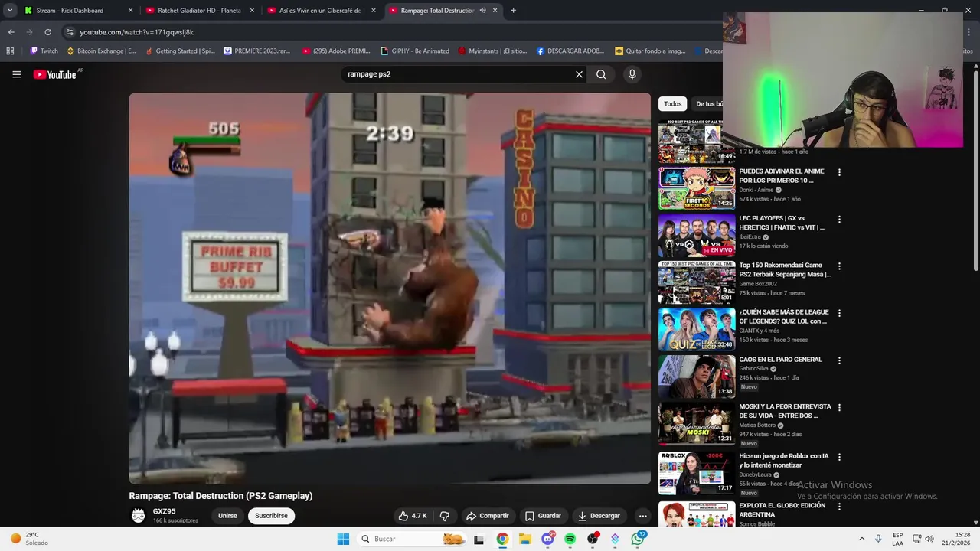
Task: Open 'PUEDES ADIVINAR EL ANIME' thumbnail
Action: pos(697,188)
